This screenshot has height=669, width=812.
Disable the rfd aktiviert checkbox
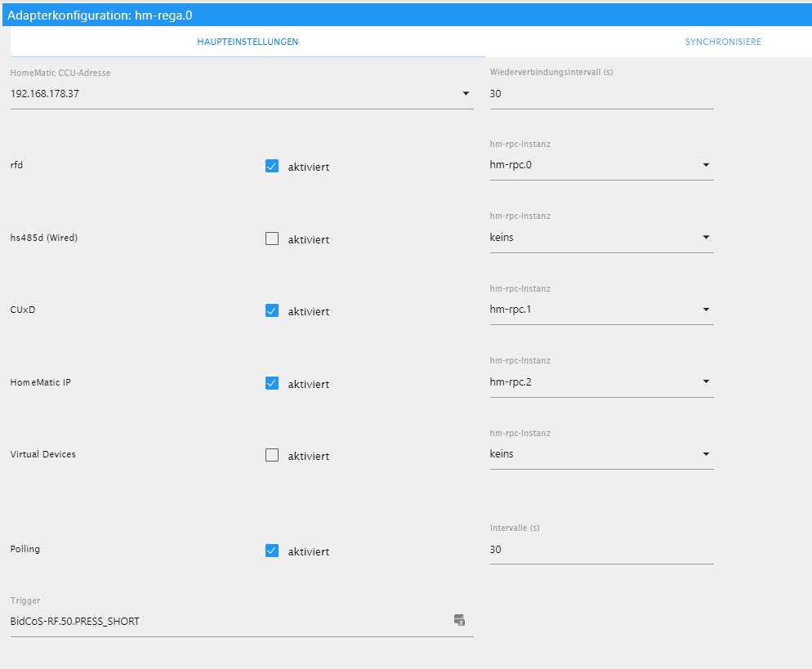(272, 166)
